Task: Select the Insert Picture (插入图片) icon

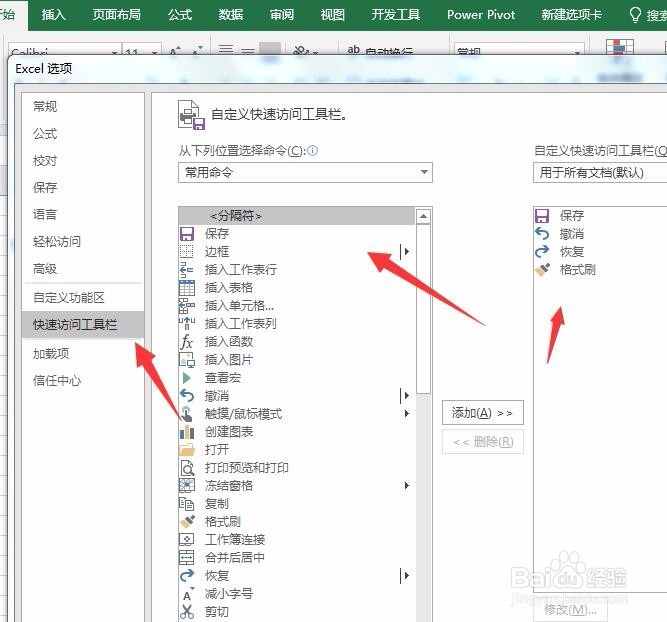Action: (x=187, y=360)
